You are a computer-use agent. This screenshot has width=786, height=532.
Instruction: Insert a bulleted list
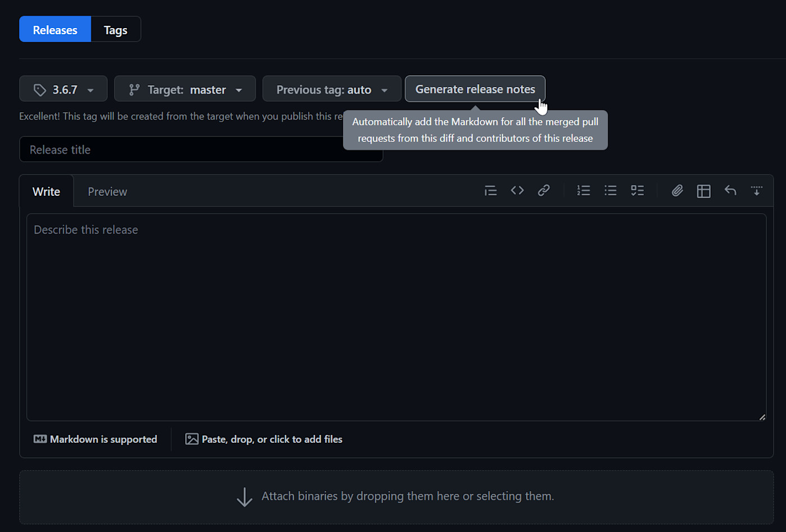click(x=610, y=191)
